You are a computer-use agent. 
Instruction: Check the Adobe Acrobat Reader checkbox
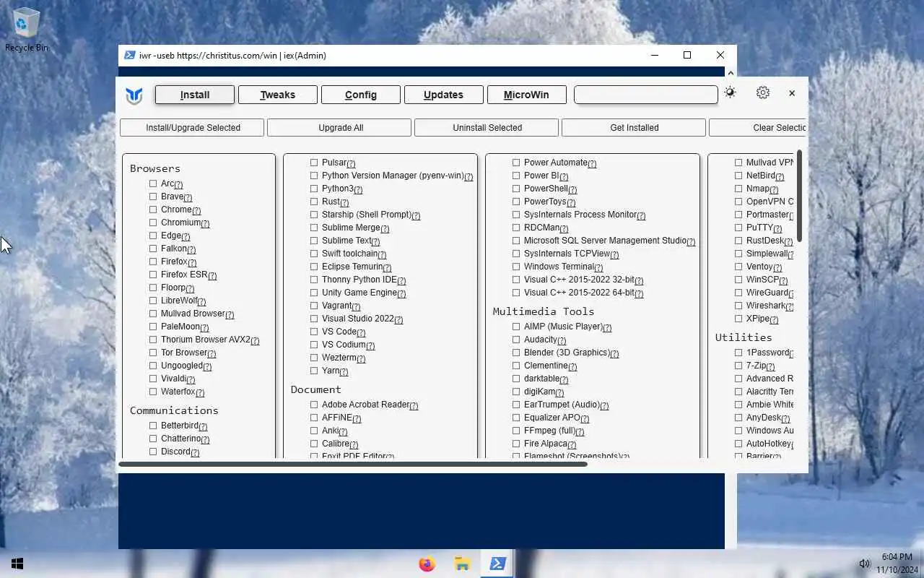[314, 405]
